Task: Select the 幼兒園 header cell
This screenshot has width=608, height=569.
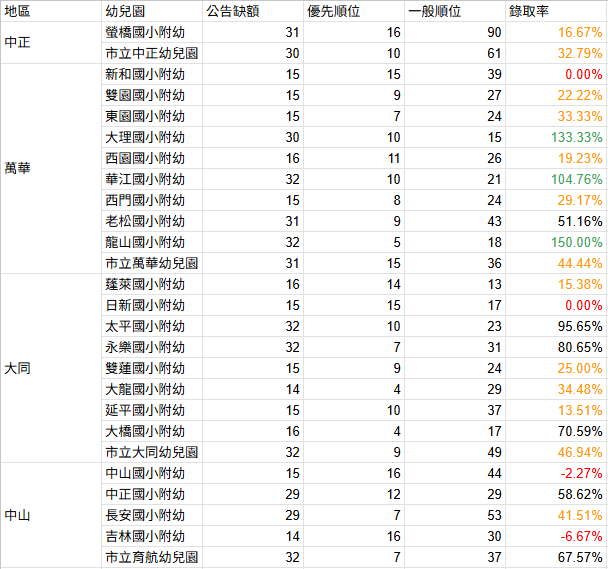Action: tap(152, 11)
